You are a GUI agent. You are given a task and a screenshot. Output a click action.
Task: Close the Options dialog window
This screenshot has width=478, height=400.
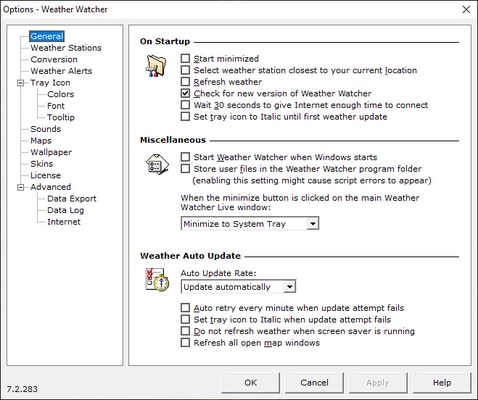click(466, 9)
